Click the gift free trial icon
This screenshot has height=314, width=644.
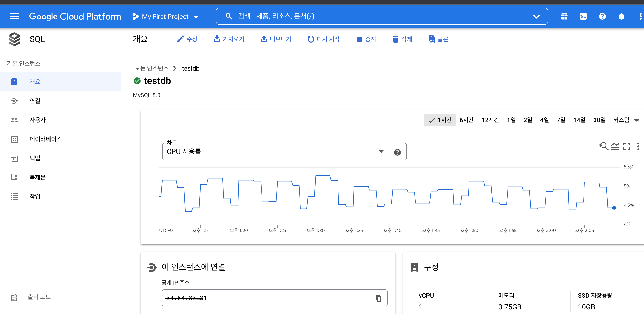[564, 17]
